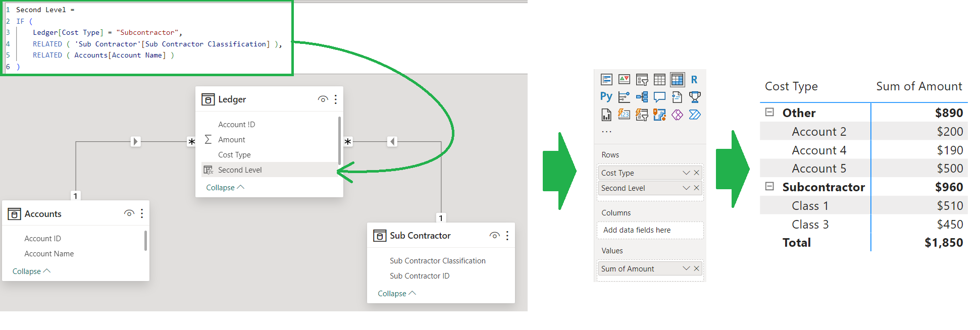Click the Ledger table icon
Image resolution: width=980 pixels, height=330 pixels.
(208, 99)
